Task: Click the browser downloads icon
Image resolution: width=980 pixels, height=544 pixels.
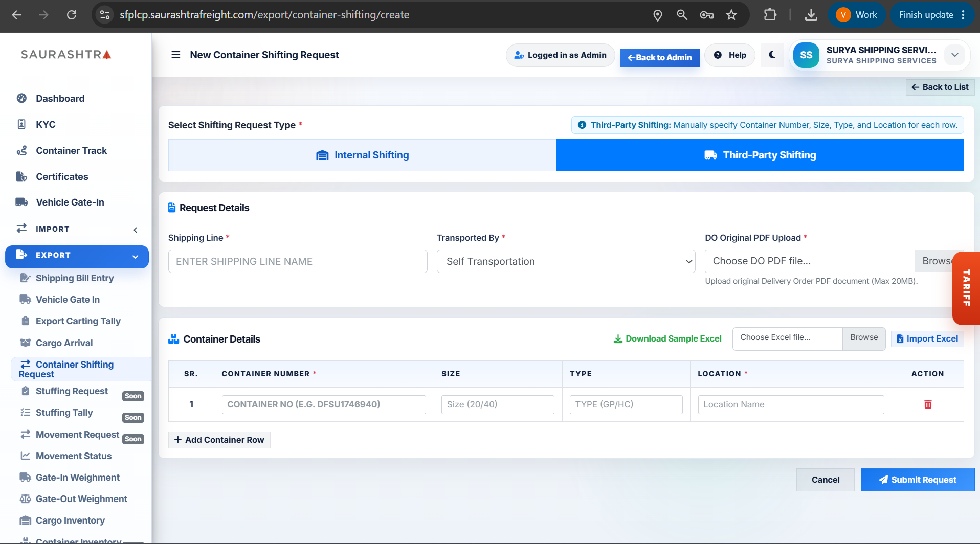Action: point(811,15)
